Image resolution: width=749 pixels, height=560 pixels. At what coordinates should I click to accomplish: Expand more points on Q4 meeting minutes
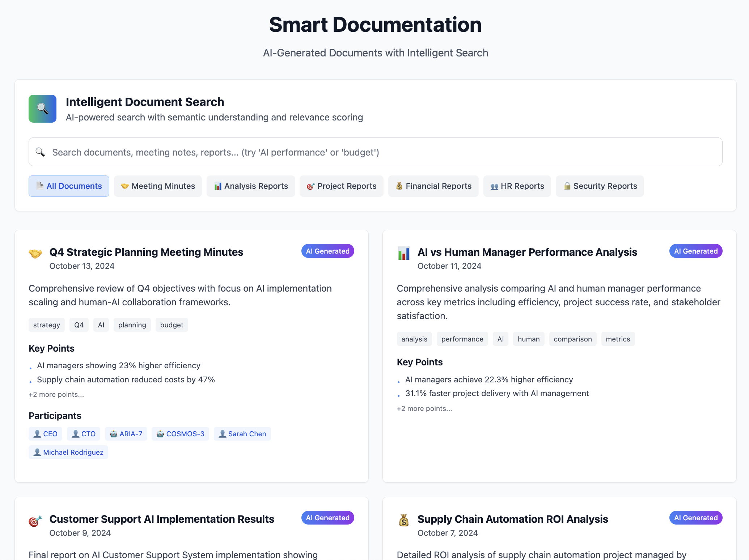[x=56, y=394]
